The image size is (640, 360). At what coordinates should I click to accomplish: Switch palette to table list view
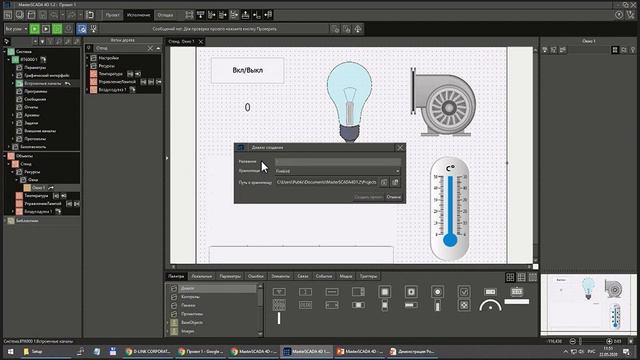tap(522, 277)
